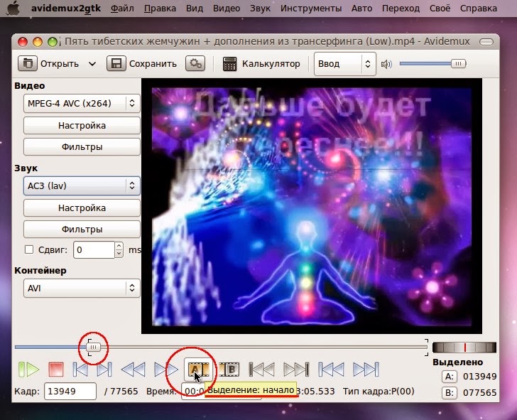The height and width of the screenshot is (420, 517).
Task: Go to previous frame
Action: [x=80, y=370]
